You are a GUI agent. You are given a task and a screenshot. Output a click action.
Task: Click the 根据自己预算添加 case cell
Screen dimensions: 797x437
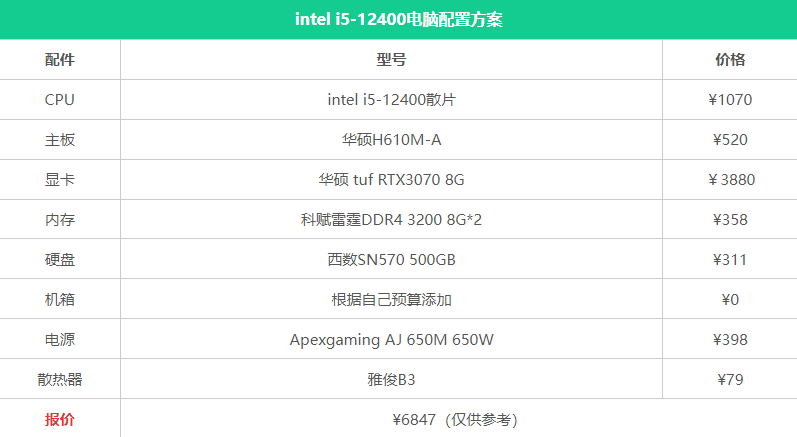(391, 299)
